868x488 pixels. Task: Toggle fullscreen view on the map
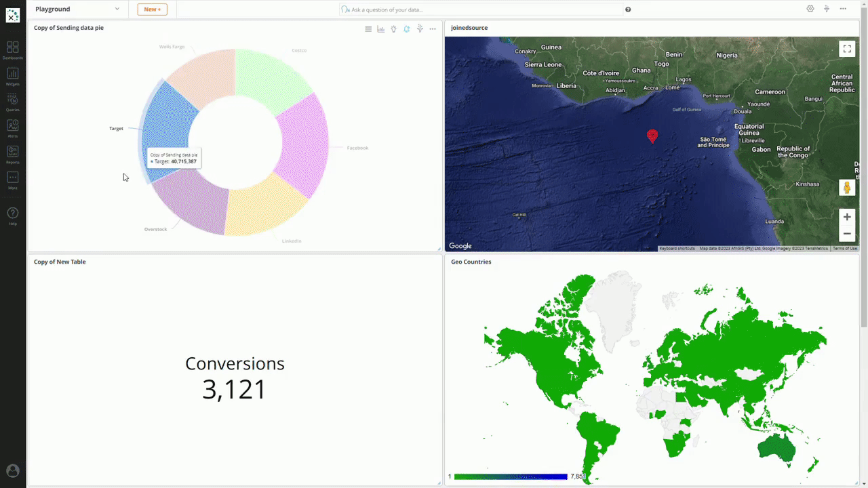coord(846,49)
